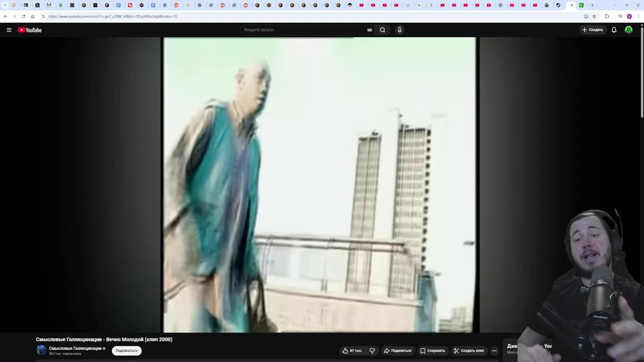
Task: Open the browser extensions puzzle icon
Action: point(607,16)
